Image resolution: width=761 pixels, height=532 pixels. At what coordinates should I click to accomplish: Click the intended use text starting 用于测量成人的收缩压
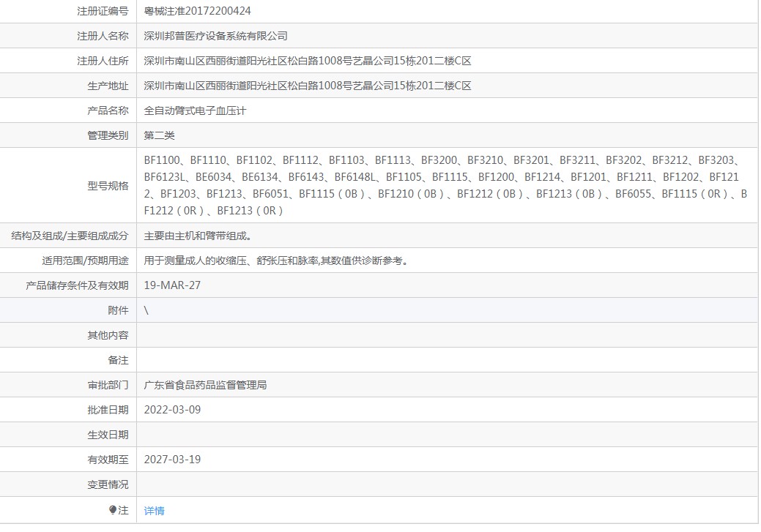pyautogui.click(x=275, y=261)
